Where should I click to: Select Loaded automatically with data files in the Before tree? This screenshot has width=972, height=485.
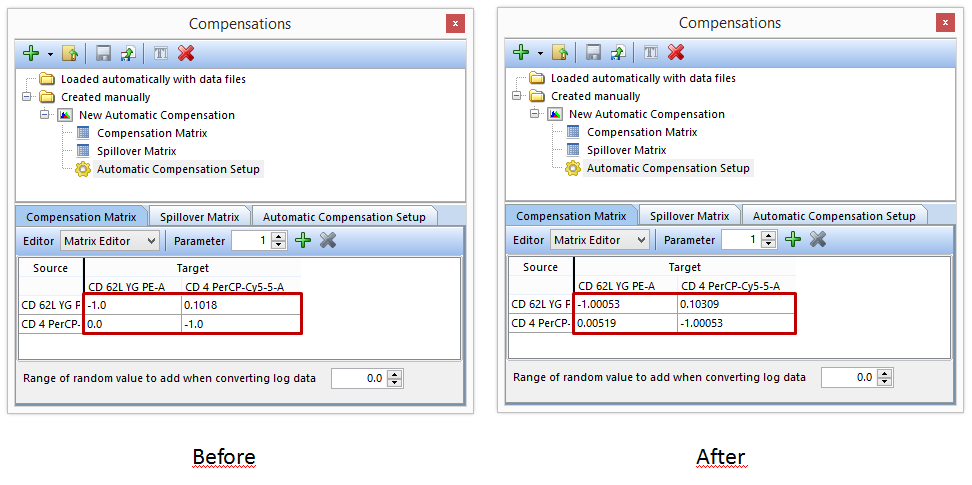152,79
